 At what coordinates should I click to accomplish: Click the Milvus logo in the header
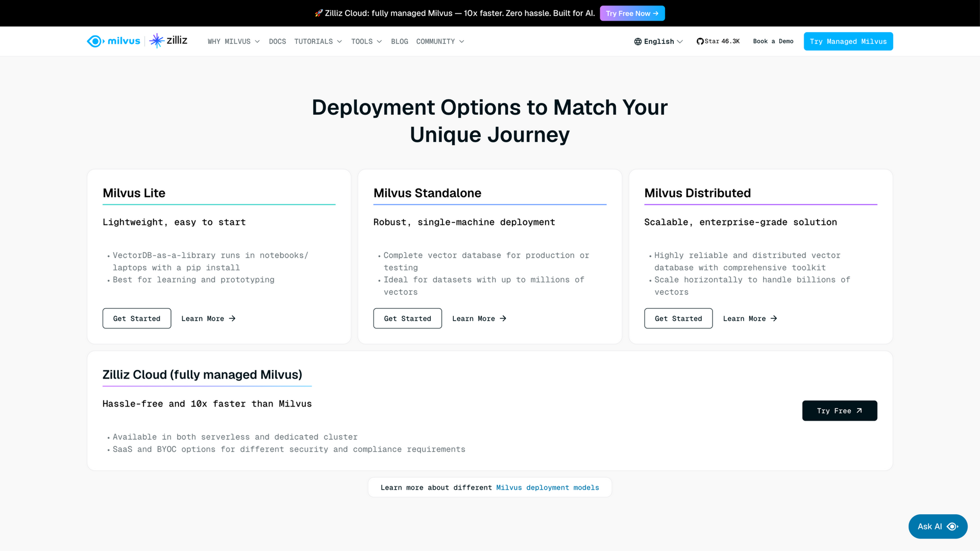point(113,41)
